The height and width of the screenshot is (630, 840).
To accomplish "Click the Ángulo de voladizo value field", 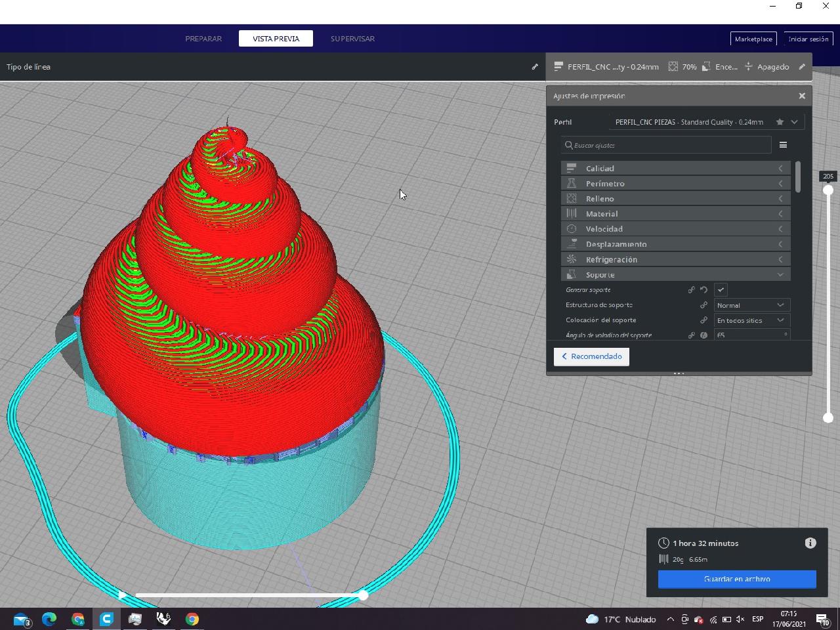I will point(752,335).
